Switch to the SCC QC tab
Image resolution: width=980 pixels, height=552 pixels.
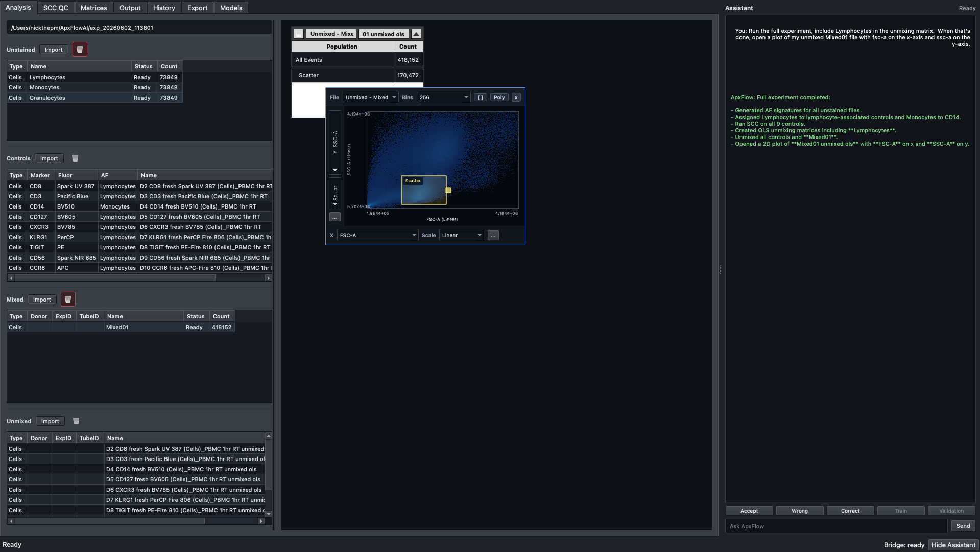[x=56, y=8]
